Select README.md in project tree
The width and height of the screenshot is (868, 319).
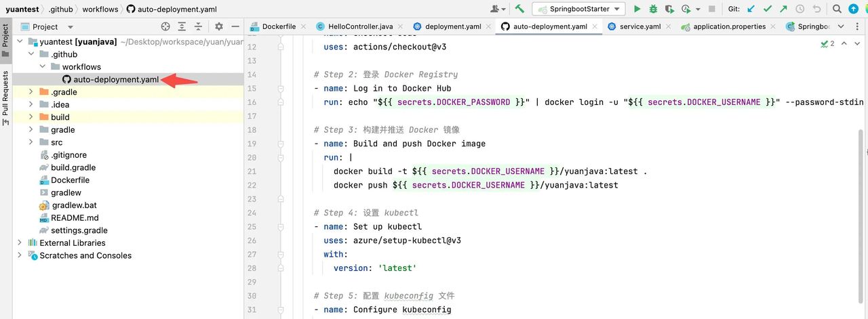69,217
